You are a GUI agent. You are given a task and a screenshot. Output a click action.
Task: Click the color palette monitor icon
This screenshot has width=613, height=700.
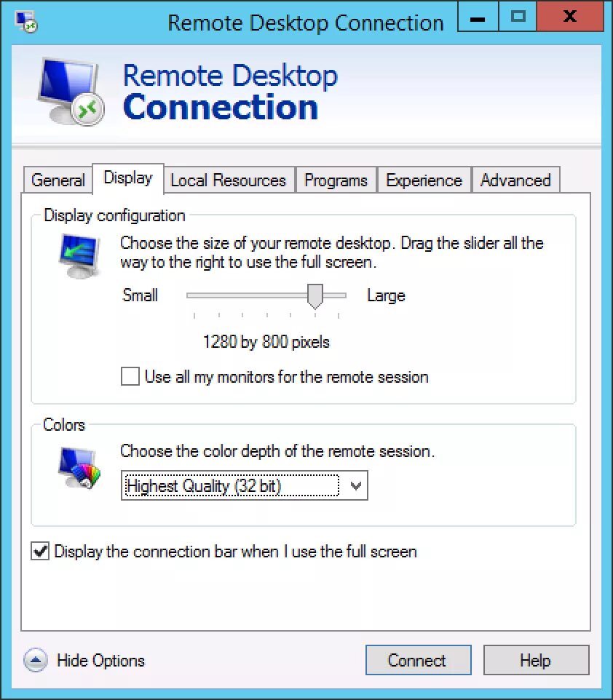pyautogui.click(x=79, y=468)
